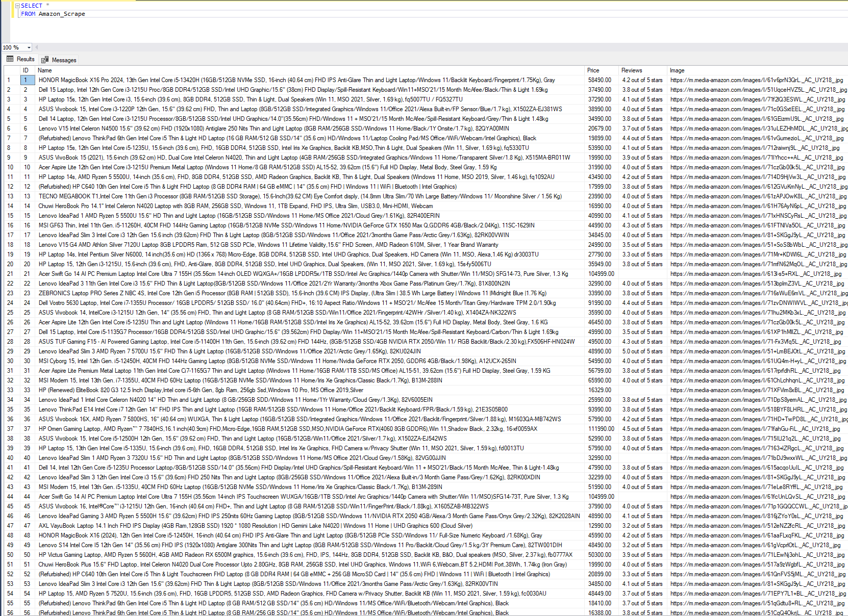Click the price cell 16329.00
This screenshot has height=616, width=848.
[x=602, y=390]
